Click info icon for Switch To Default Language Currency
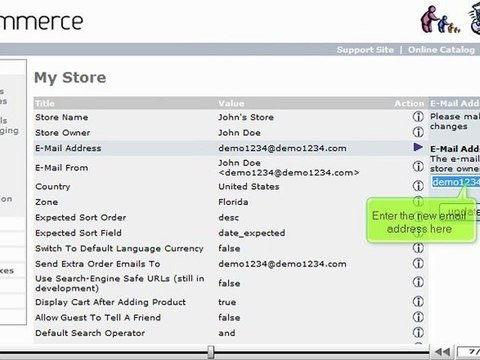The width and height of the screenshot is (480, 360). point(418,248)
